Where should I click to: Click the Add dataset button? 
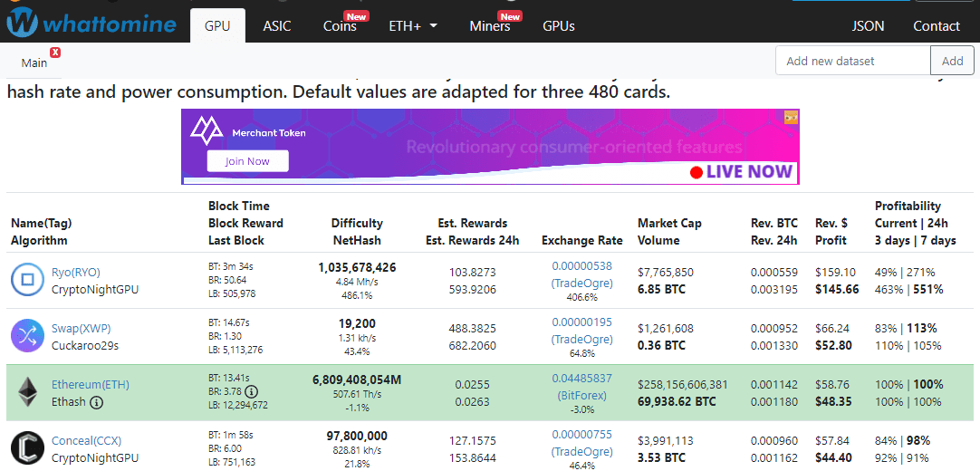[x=953, y=61]
